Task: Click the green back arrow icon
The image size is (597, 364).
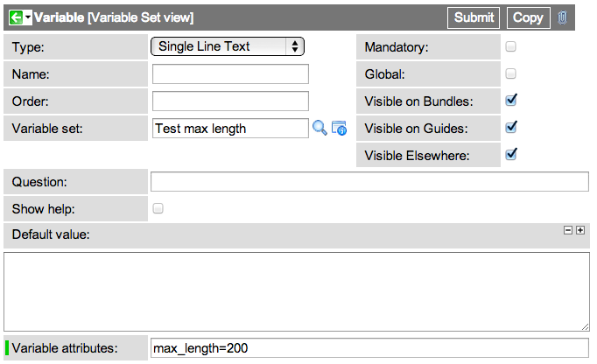Action: (16, 17)
